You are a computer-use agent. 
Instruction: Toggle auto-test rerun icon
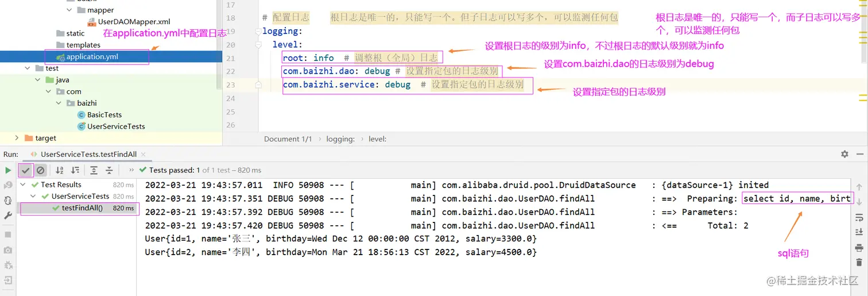click(8, 200)
